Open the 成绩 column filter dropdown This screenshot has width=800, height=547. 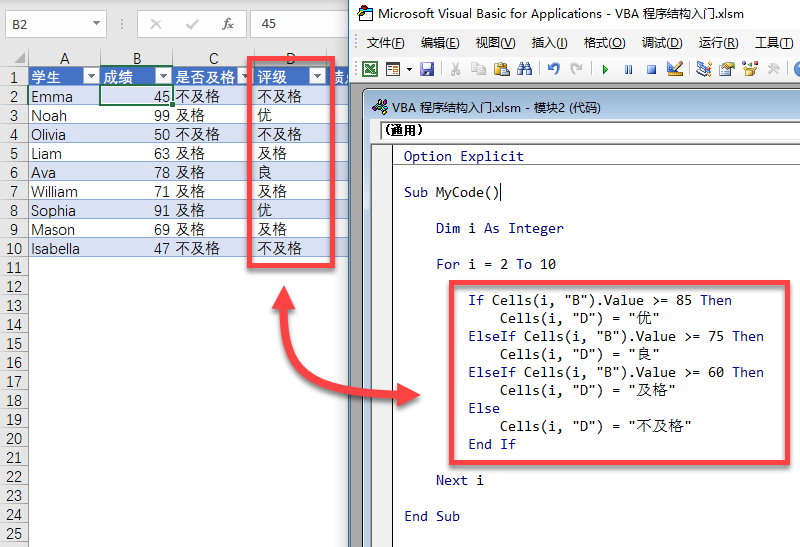(163, 77)
